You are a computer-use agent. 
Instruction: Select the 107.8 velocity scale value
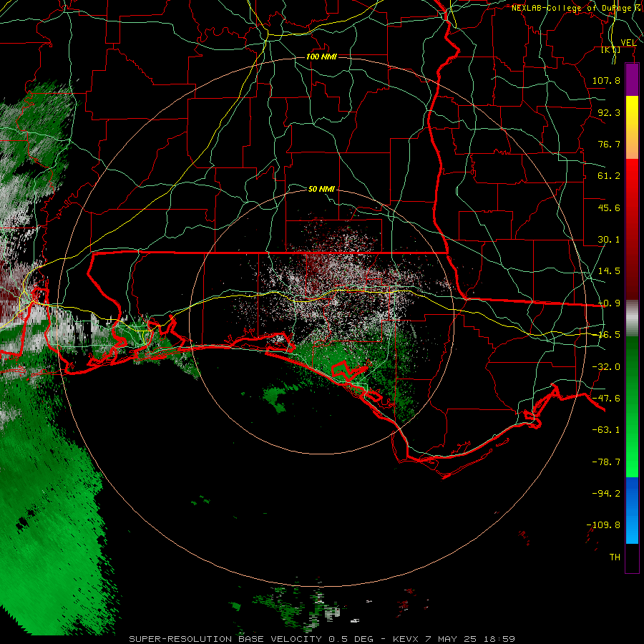606,80
